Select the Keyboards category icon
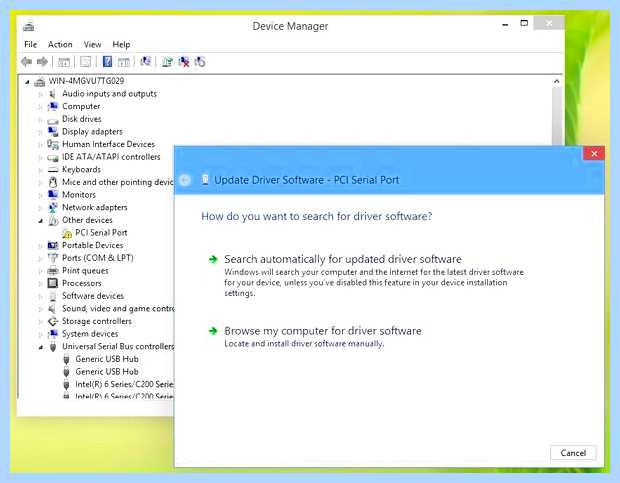This screenshot has height=483, width=620. click(x=53, y=170)
